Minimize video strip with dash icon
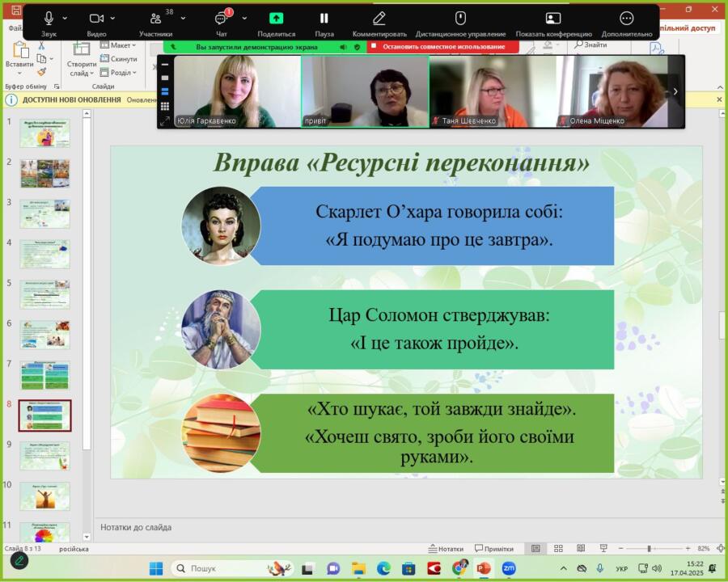The width and height of the screenshot is (728, 582). click(165, 65)
